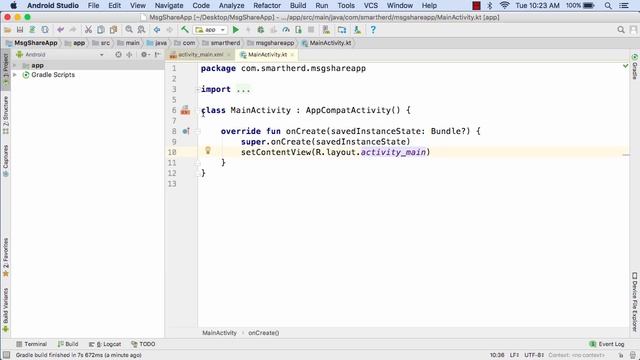Expand the folded import block
The image size is (640, 360).
click(x=243, y=89)
